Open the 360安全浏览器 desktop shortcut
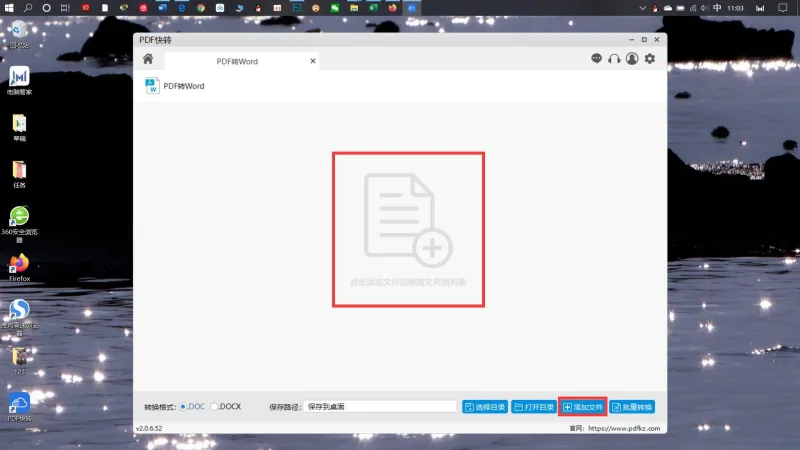Screen dimensions: 800x450 (19, 223)
